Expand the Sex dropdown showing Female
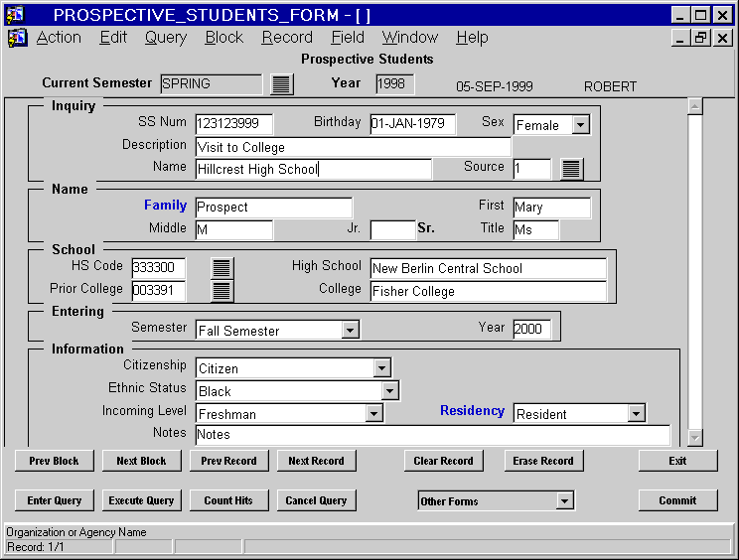 [x=580, y=125]
